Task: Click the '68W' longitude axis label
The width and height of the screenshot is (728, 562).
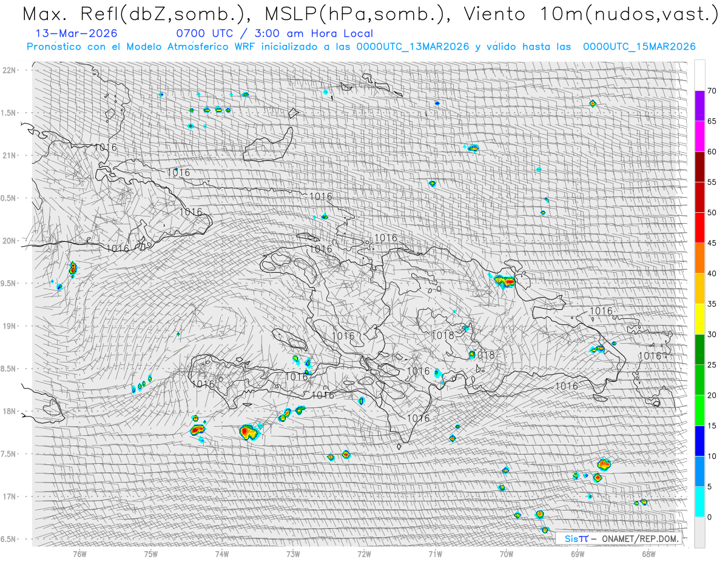Action: (649, 554)
